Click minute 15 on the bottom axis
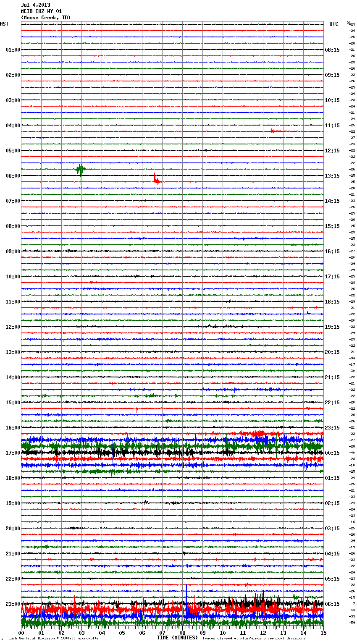 (x=323, y=633)
